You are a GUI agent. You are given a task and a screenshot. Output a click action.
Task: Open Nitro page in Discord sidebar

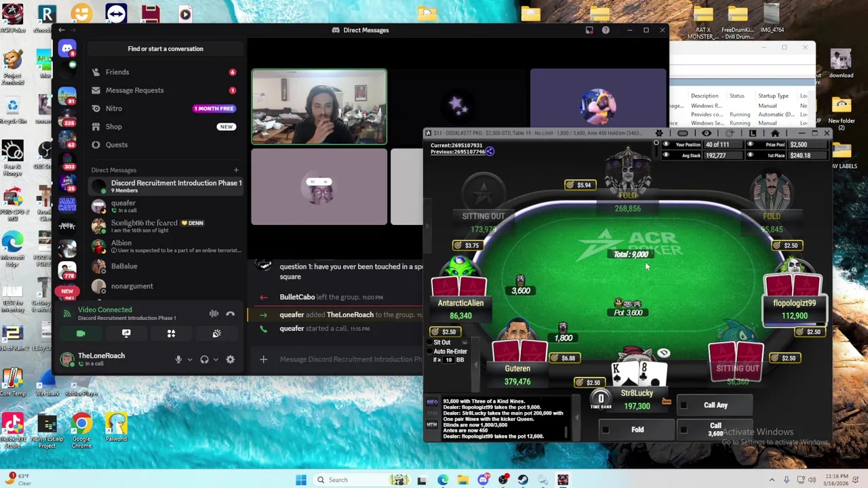(x=165, y=108)
